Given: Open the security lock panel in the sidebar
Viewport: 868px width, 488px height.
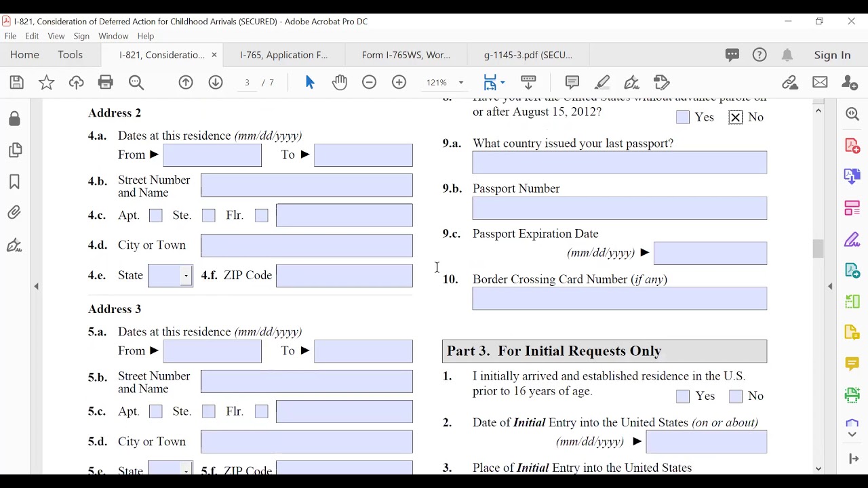Looking at the screenshot, I should pyautogui.click(x=15, y=119).
